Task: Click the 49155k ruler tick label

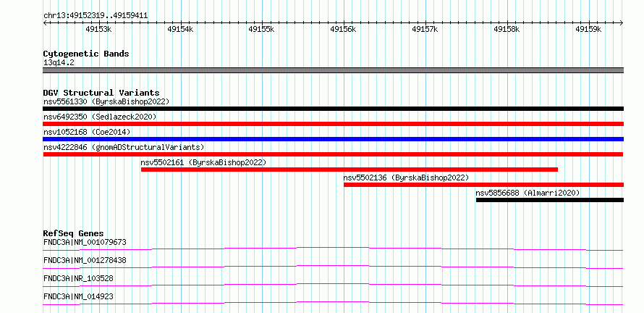Action: [262, 29]
